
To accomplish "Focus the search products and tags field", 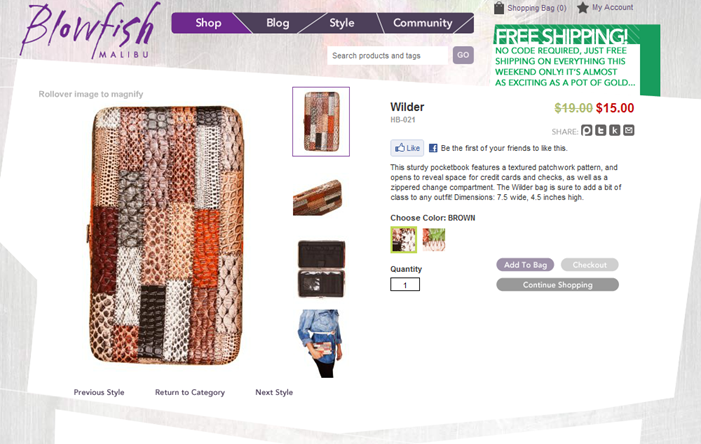I will pos(387,55).
